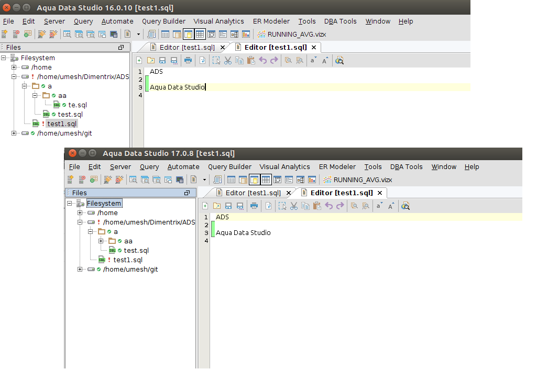Click Redo arrow in 16.0.10 editor toolbar
This screenshot has width=537, height=392.
[x=274, y=61]
